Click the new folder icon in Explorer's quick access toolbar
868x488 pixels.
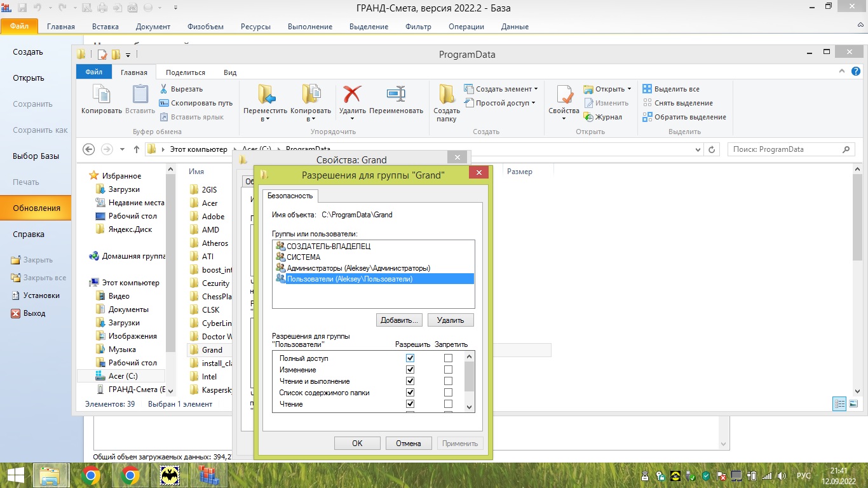point(116,55)
